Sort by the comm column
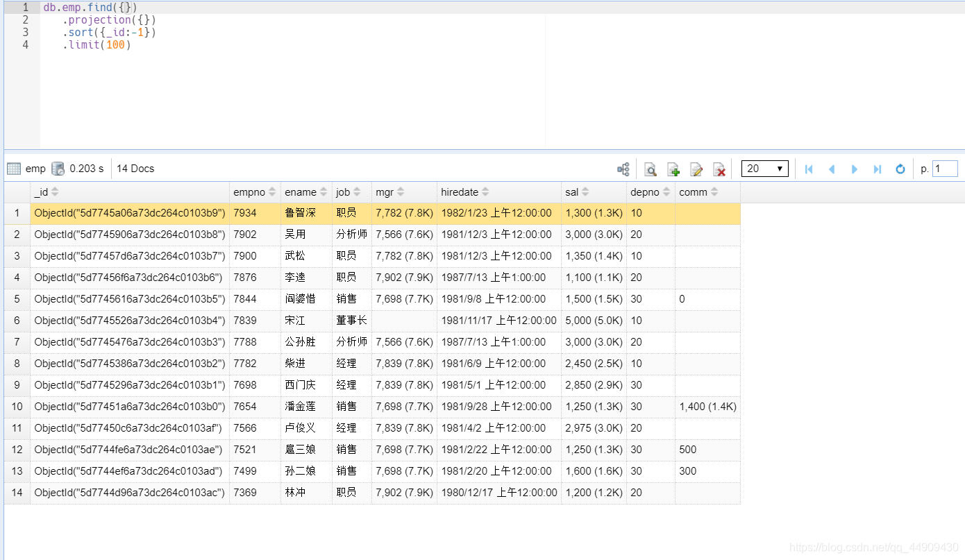The width and height of the screenshot is (965, 560). click(x=708, y=192)
